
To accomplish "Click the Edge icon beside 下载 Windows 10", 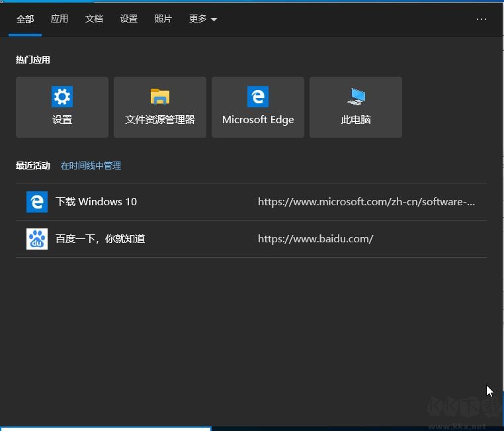I will [x=37, y=202].
